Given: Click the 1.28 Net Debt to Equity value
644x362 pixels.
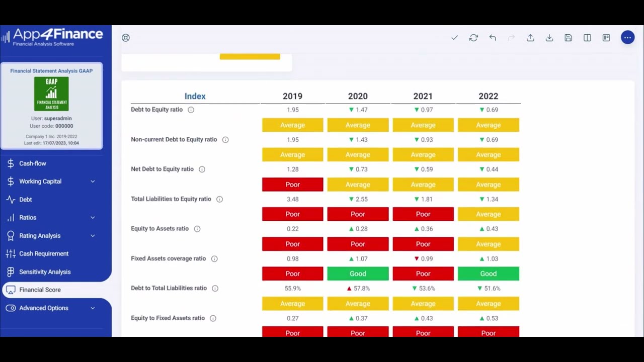Looking at the screenshot, I should 292,169.
